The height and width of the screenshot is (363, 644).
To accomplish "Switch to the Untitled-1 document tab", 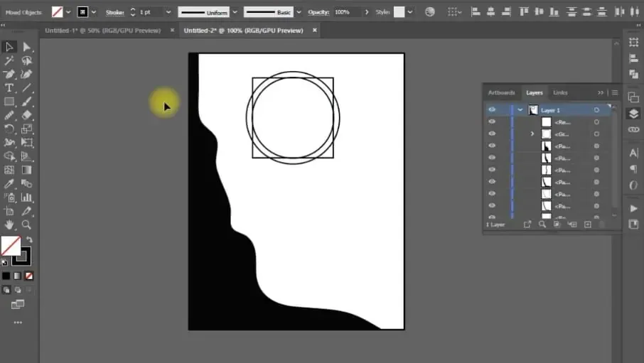I will point(102,31).
